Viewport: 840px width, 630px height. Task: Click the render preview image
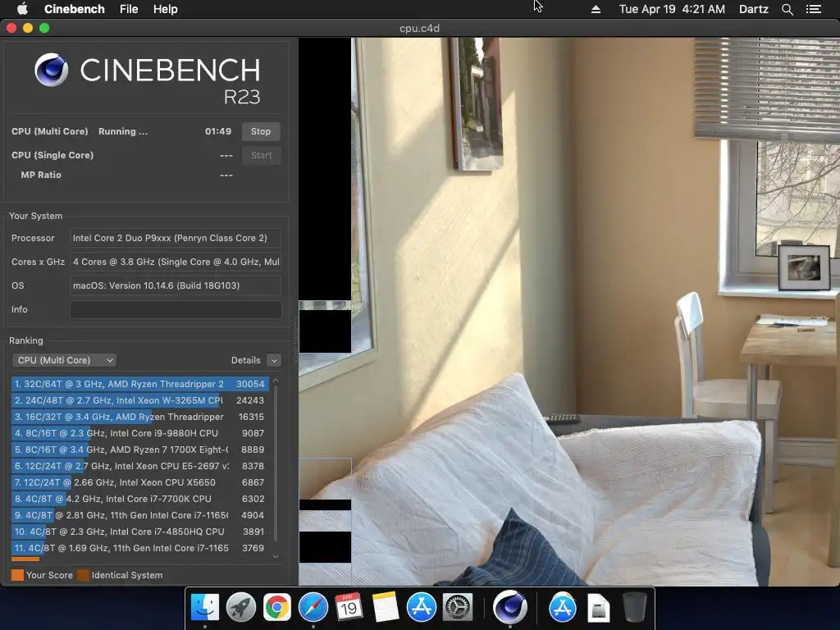point(569,311)
